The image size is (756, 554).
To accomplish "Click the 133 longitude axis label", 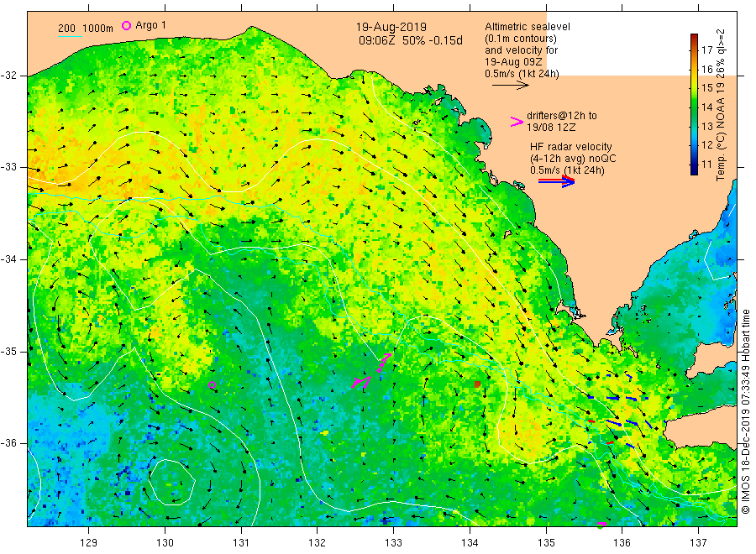I will [x=393, y=543].
